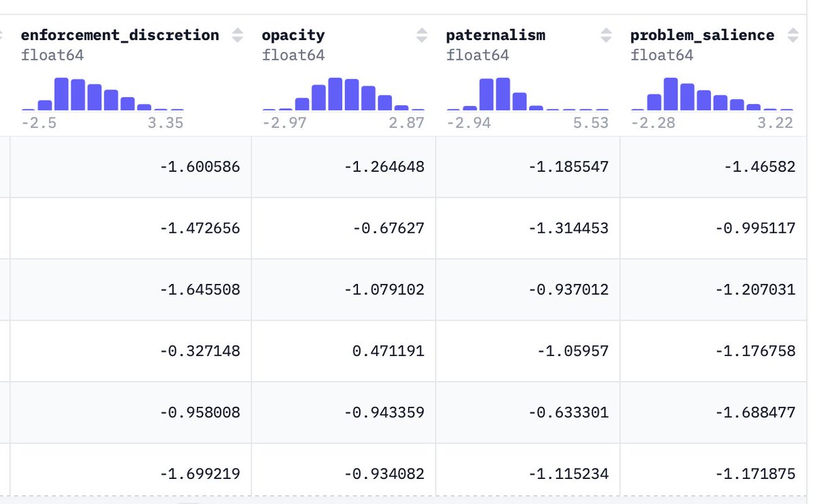Screen dimensions: 815x504
Task: Click float64 type label under enforcement_discretion
Action: (x=52, y=55)
